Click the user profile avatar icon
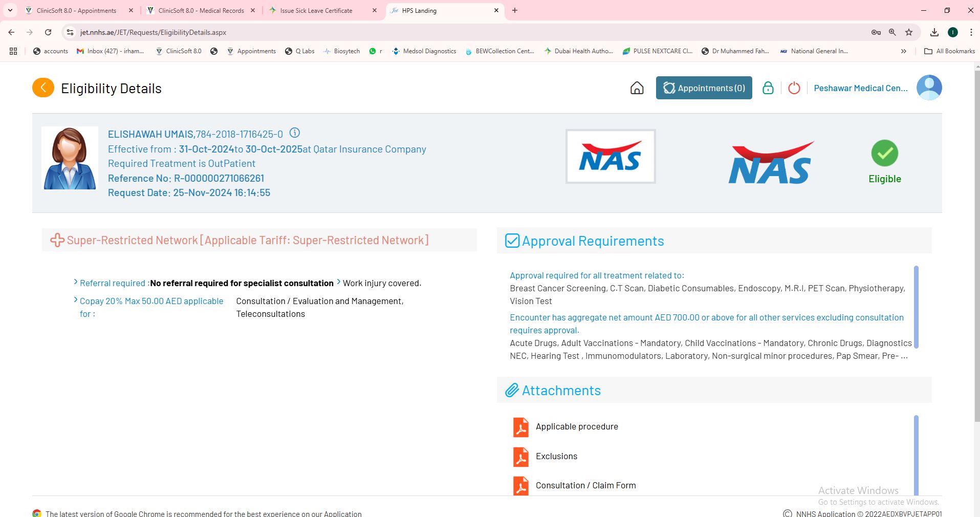Screen dimensions: 980x517 [x=929, y=88]
